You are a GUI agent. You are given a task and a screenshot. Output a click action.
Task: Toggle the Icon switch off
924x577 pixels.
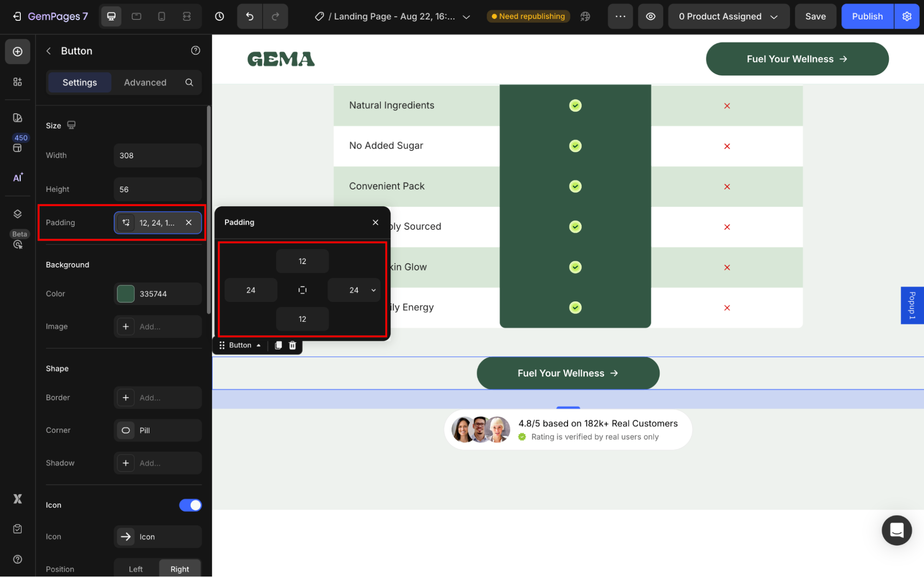pyautogui.click(x=190, y=505)
